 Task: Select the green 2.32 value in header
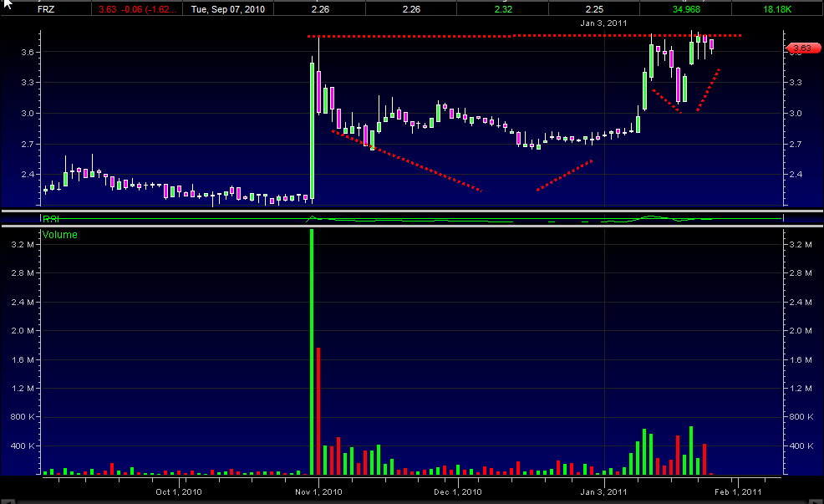tap(503, 9)
